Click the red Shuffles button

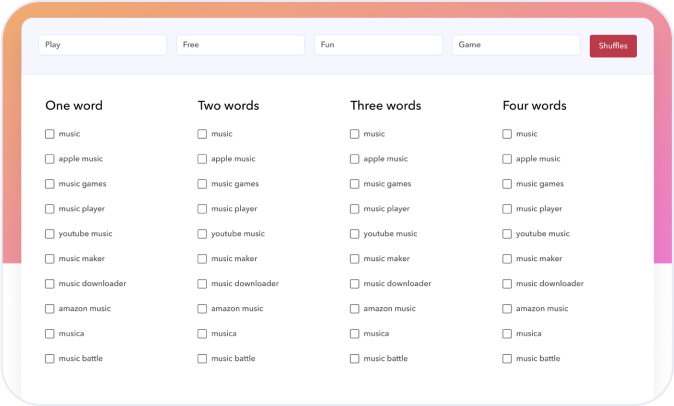pyautogui.click(x=612, y=45)
